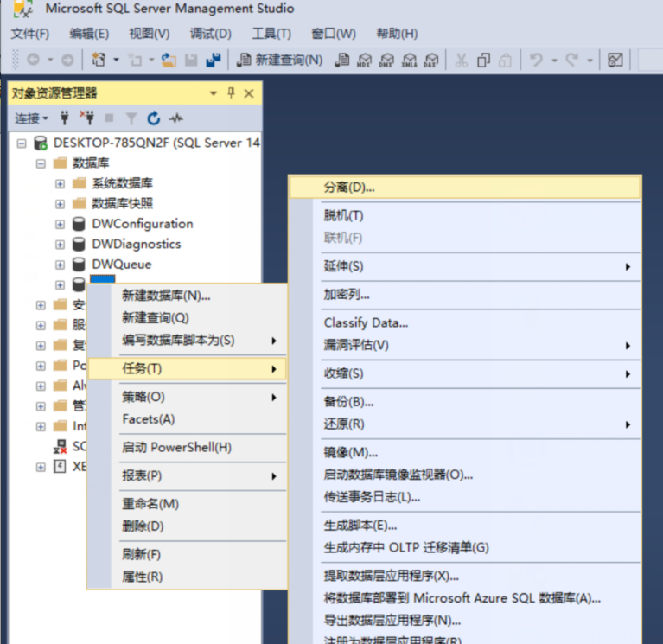663x644 pixels.
Task: Select New Query (新建查询(Q)) in context menu
Action: [x=187, y=318]
